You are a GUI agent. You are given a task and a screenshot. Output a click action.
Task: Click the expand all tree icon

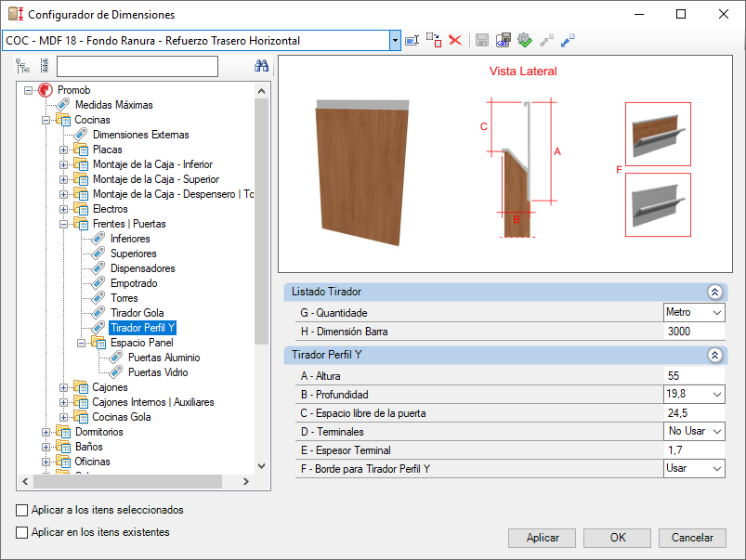pyautogui.click(x=24, y=66)
